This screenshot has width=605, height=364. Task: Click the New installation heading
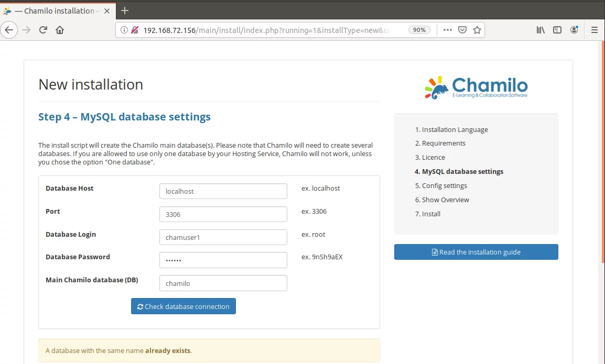pos(91,84)
